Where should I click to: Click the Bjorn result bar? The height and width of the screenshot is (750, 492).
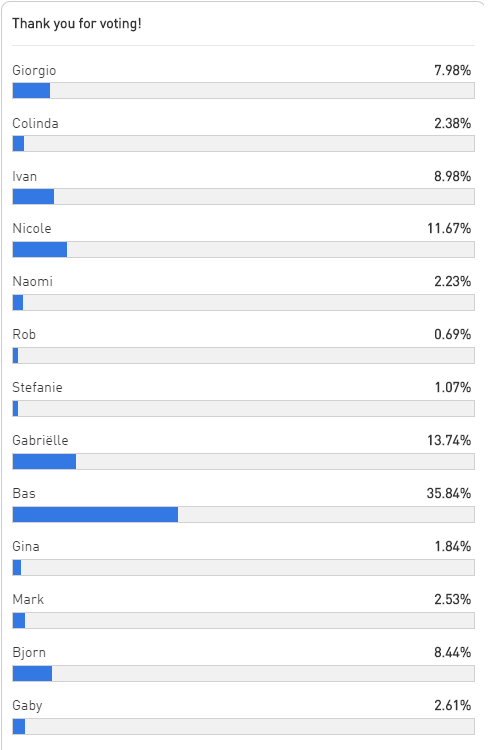[243, 673]
